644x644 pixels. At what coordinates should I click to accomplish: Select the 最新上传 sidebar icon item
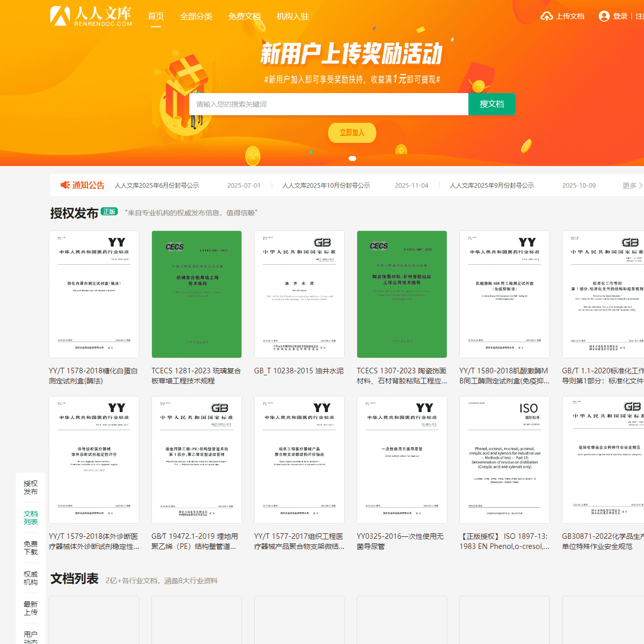31,608
